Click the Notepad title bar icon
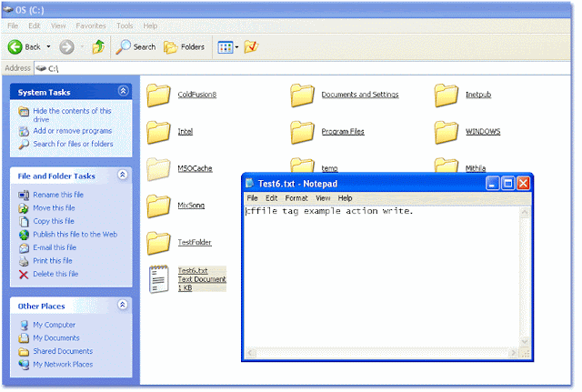The image size is (582, 392). point(250,184)
